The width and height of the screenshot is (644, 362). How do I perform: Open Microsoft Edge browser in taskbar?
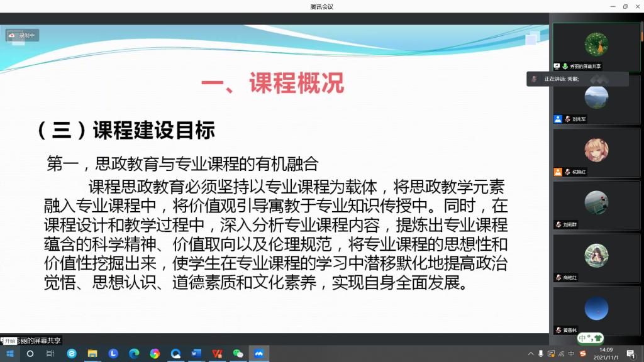coord(133,354)
